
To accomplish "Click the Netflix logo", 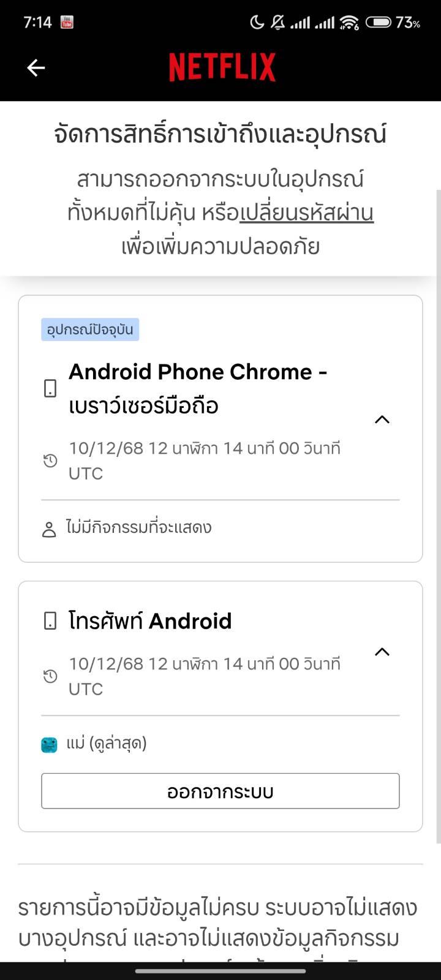I will pos(222,67).
